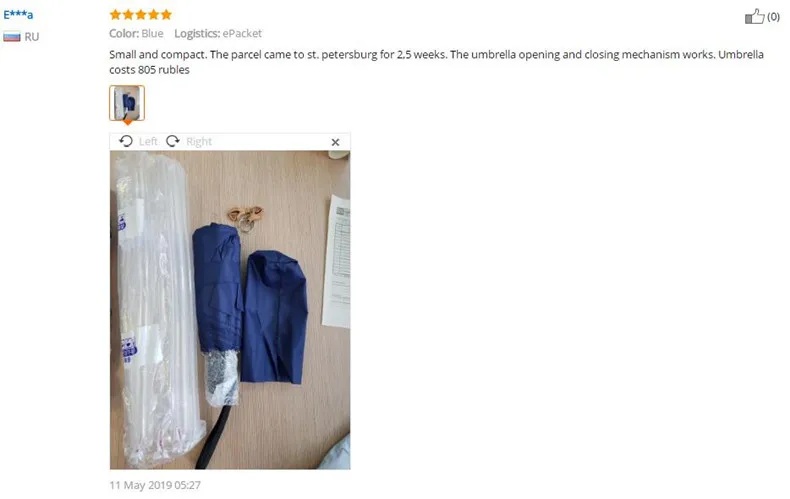Click the Russian flag icon

coord(12,37)
